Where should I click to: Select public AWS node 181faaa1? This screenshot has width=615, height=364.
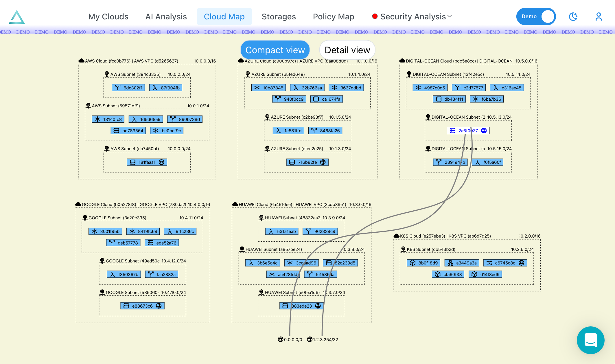pyautogui.click(x=147, y=162)
